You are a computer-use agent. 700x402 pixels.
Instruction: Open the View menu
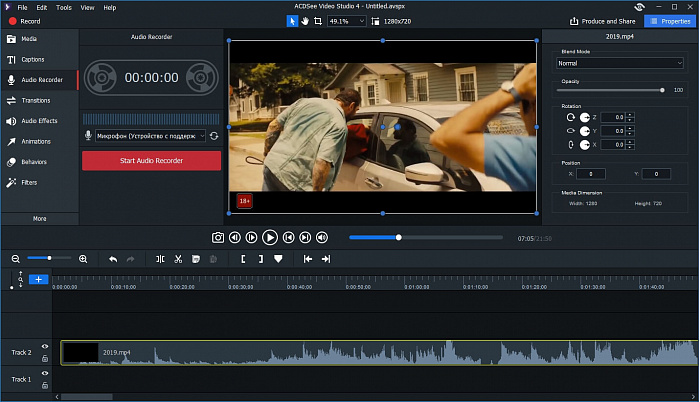click(x=88, y=8)
